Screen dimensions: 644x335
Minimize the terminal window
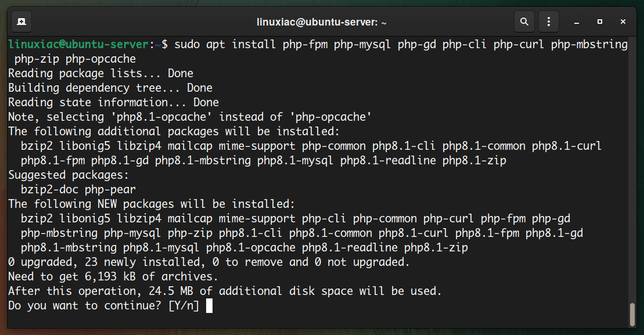pyautogui.click(x=577, y=21)
